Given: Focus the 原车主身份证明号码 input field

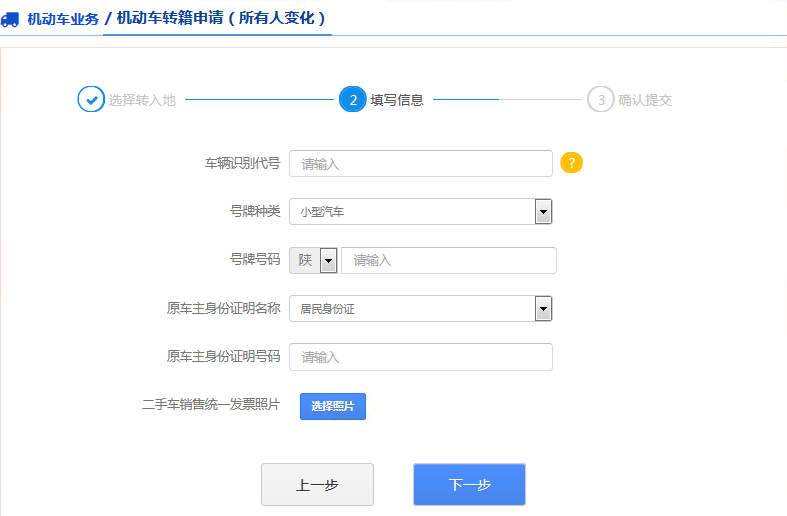Looking at the screenshot, I should [420, 357].
